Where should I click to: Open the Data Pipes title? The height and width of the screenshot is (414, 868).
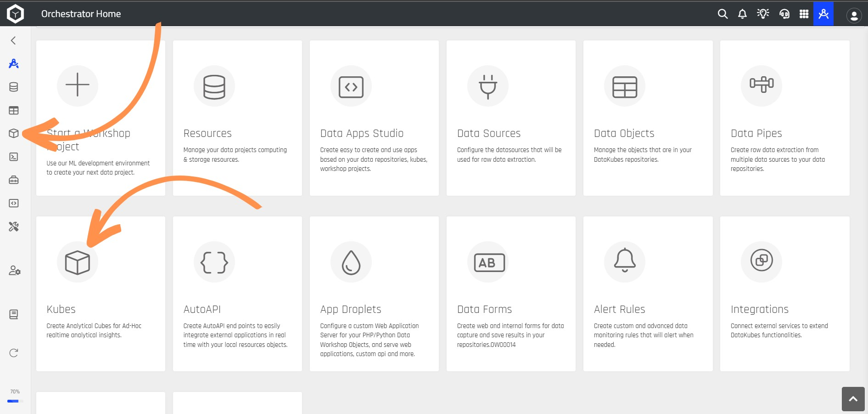[x=756, y=133]
